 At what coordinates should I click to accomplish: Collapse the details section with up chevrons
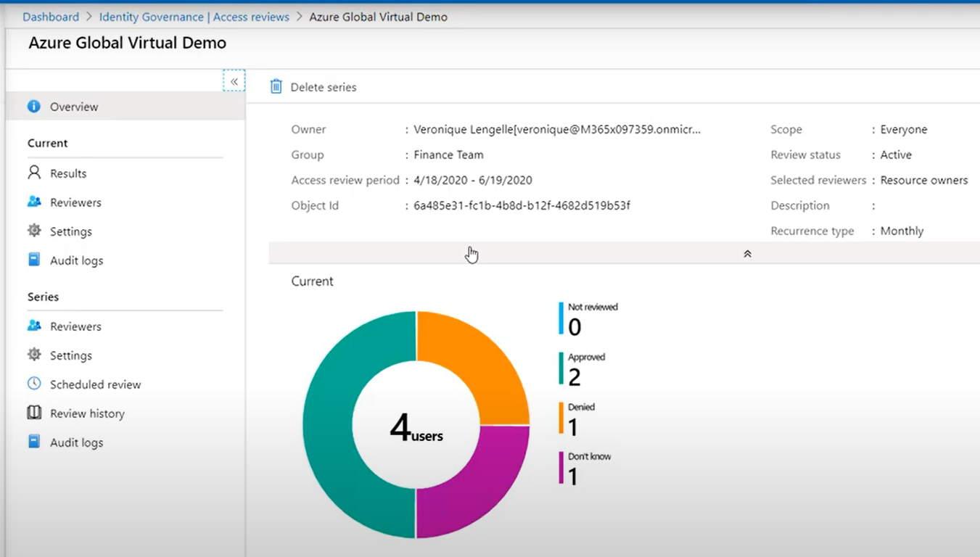pyautogui.click(x=747, y=254)
